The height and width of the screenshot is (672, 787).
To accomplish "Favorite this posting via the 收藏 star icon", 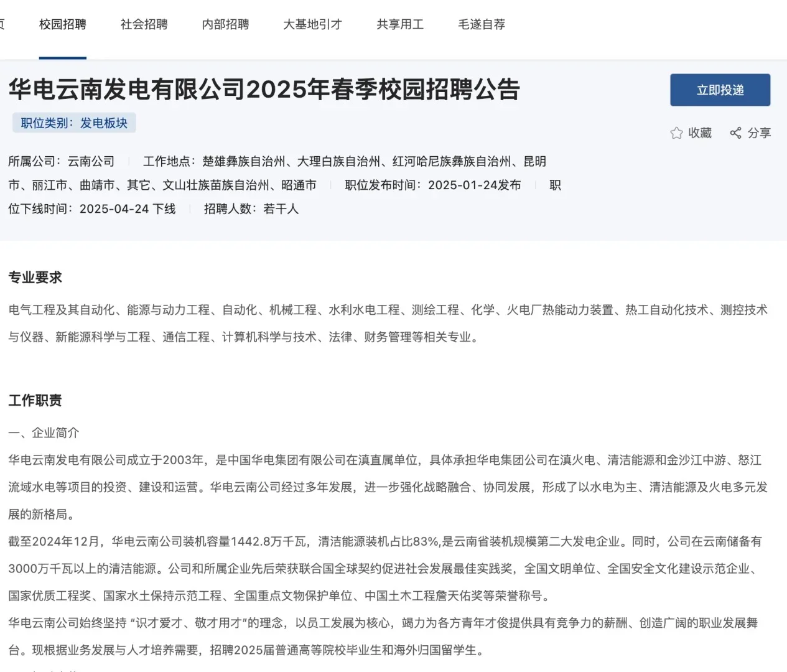I will coord(691,133).
